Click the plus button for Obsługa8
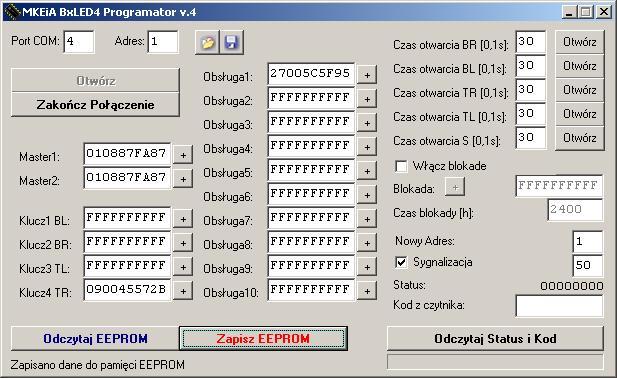 click(x=367, y=243)
